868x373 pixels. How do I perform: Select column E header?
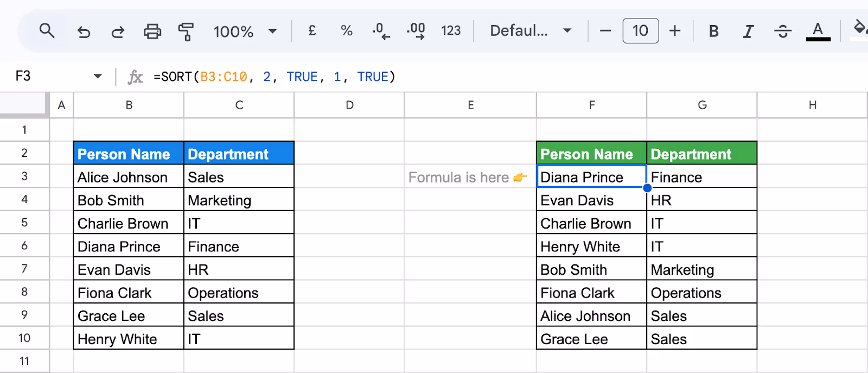tap(470, 105)
